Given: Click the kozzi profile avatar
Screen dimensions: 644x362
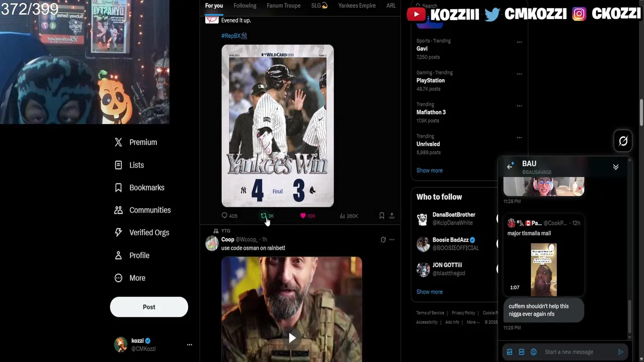Looking at the screenshot, I should [x=121, y=344].
